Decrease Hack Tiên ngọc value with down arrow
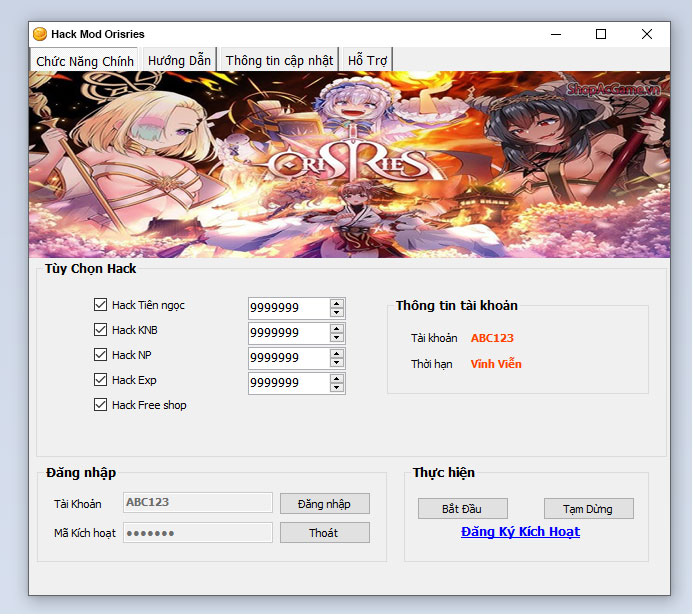 337,312
